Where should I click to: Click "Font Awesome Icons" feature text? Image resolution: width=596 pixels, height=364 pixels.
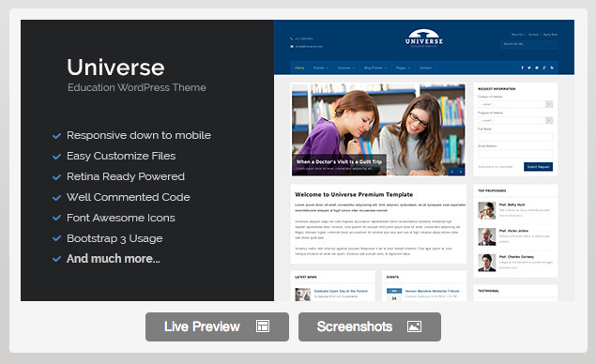coord(121,218)
